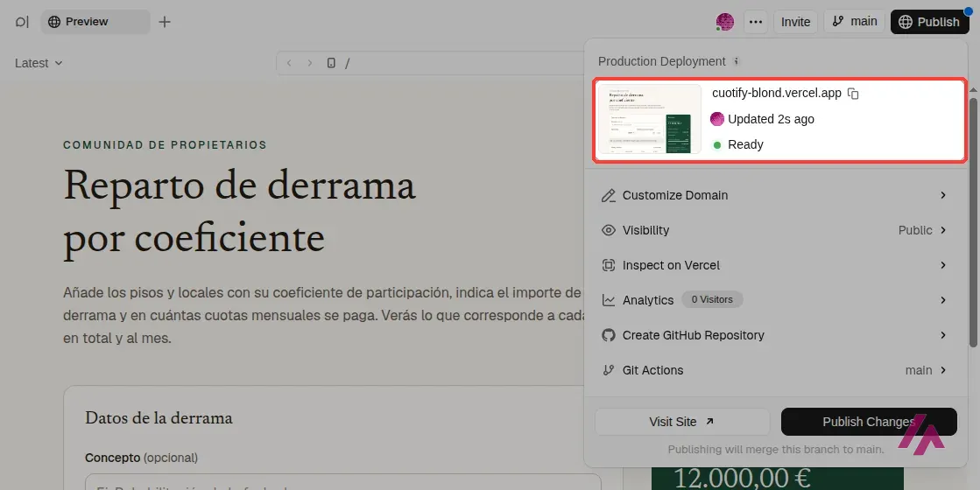Viewport: 980px width, 490px height.
Task: Click the GitHub logo icon
Action: pyautogui.click(x=608, y=335)
